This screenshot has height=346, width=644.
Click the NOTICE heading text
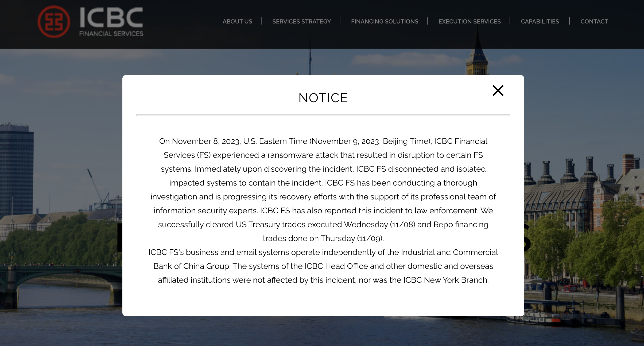(x=323, y=98)
